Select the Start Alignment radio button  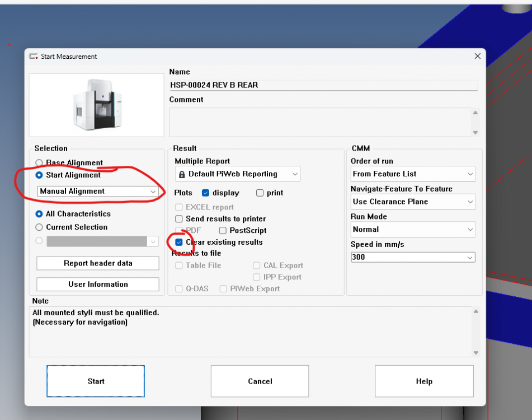[39, 175]
